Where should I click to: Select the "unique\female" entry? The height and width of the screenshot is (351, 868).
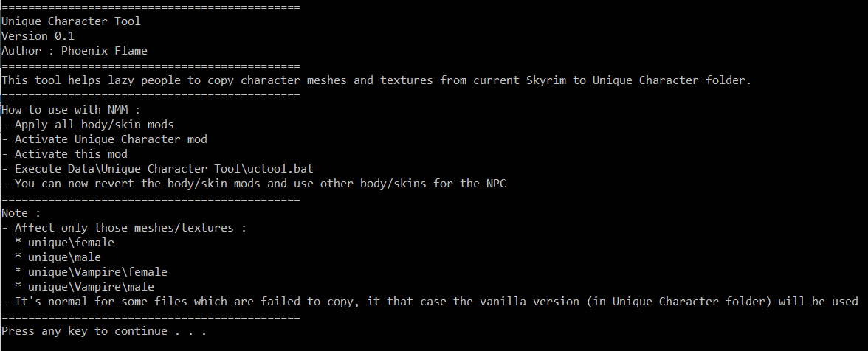(x=71, y=243)
